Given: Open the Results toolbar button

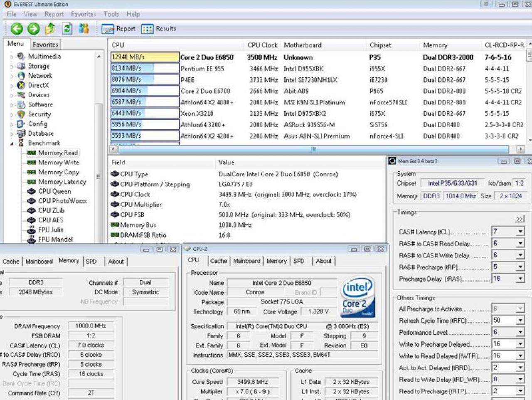Looking at the screenshot, I should coord(158,29).
